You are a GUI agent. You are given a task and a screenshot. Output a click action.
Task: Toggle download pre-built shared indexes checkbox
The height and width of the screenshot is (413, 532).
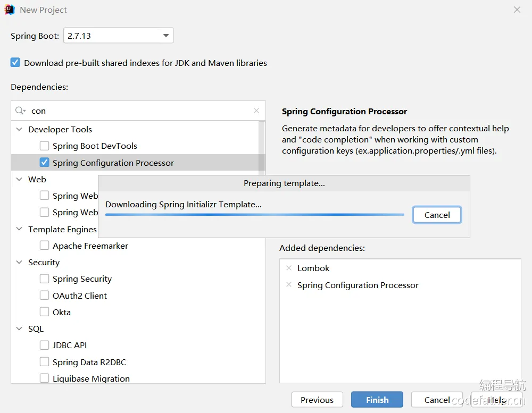(15, 63)
